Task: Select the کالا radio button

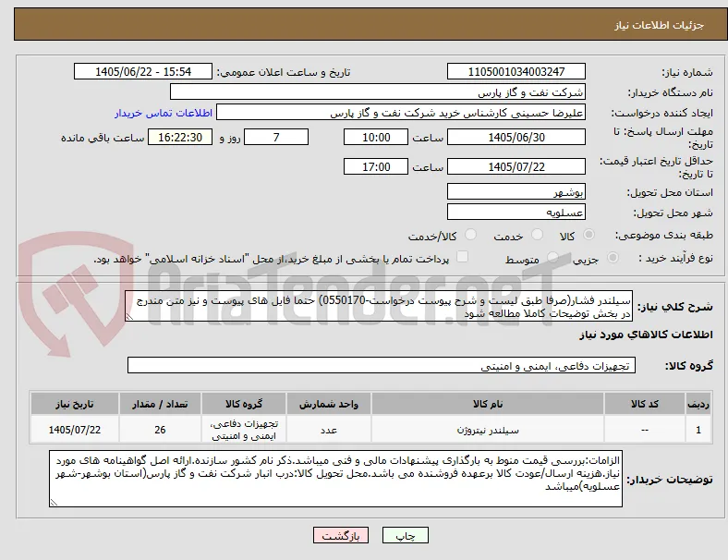Action: pos(588,235)
